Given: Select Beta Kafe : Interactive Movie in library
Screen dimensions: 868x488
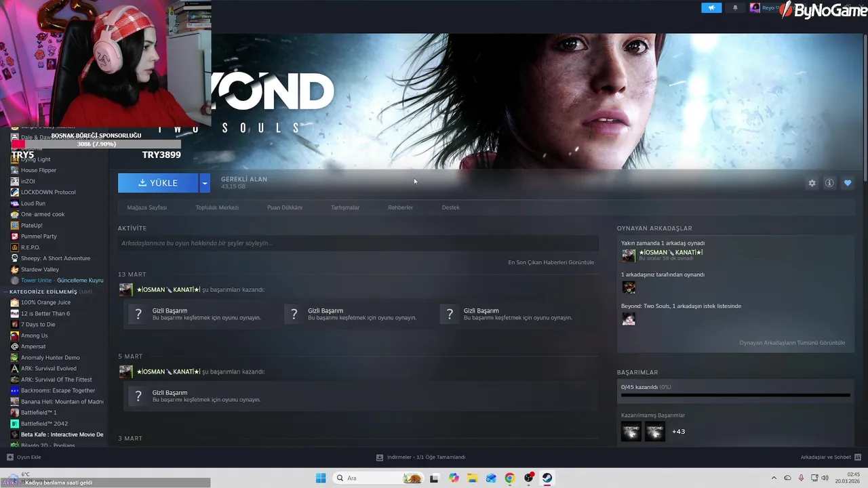Looking at the screenshot, I should tap(62, 434).
